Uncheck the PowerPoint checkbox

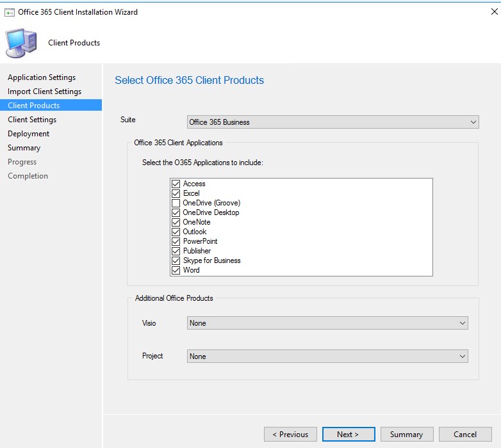coord(176,241)
